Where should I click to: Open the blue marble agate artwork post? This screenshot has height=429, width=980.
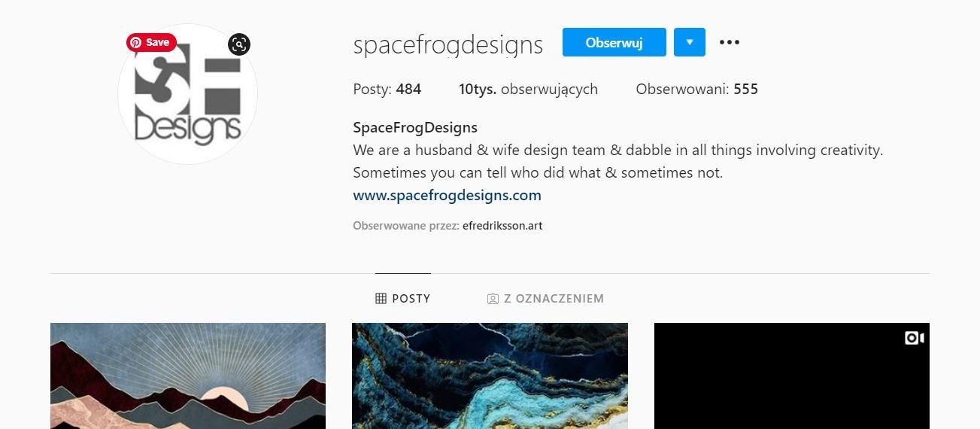(x=490, y=376)
